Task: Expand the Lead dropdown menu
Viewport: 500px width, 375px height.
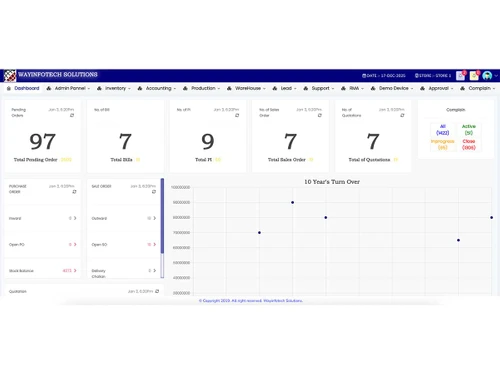Action: [288, 88]
